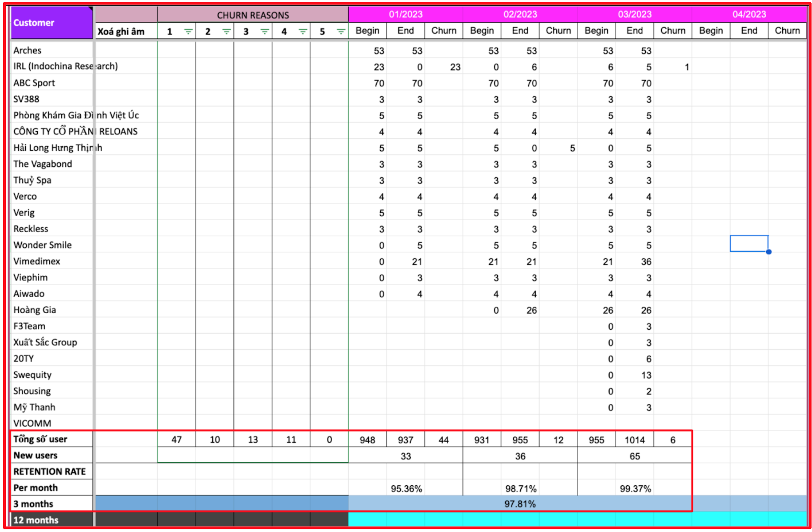This screenshot has width=812, height=532.
Task: Select the Tổng số user row label
Action: coord(40,439)
